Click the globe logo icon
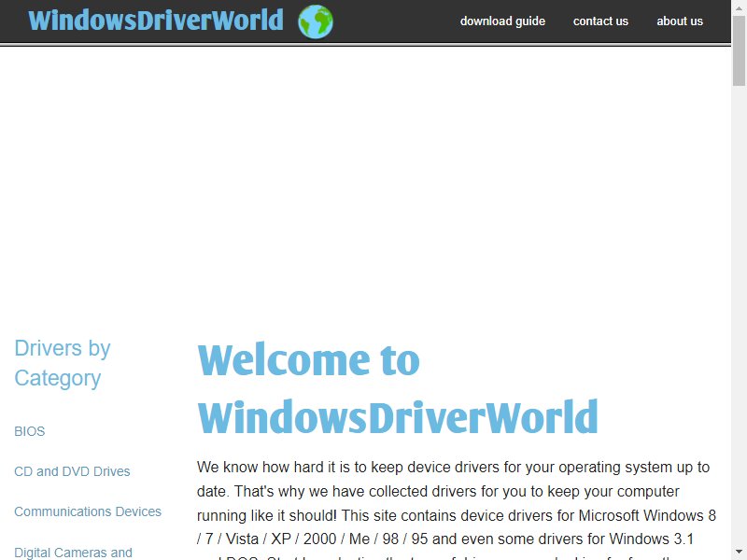 316,21
